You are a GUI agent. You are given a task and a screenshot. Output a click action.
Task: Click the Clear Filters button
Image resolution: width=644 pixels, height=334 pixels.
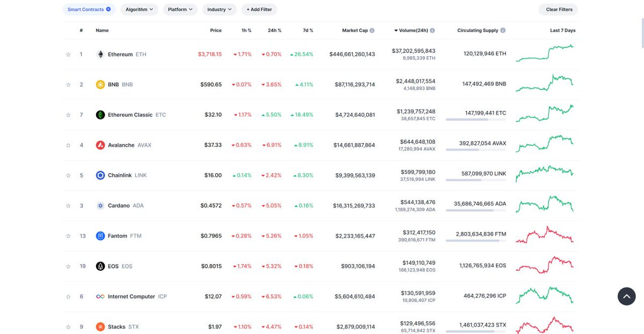click(559, 10)
